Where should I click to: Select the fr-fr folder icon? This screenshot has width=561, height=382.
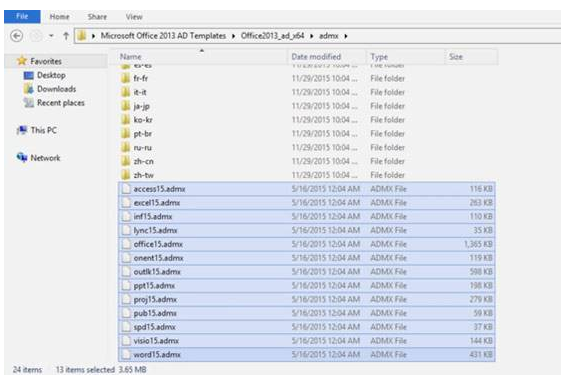(x=125, y=78)
